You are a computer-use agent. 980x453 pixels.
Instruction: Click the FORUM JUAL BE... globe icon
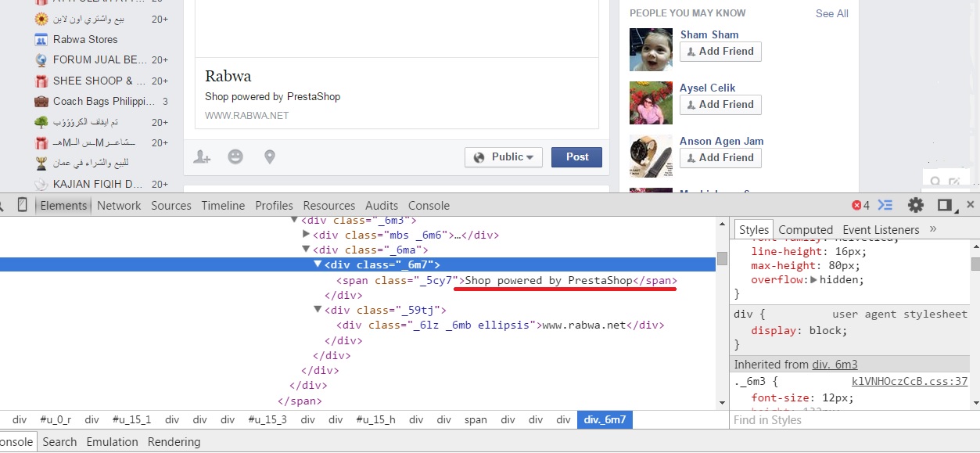(x=41, y=60)
